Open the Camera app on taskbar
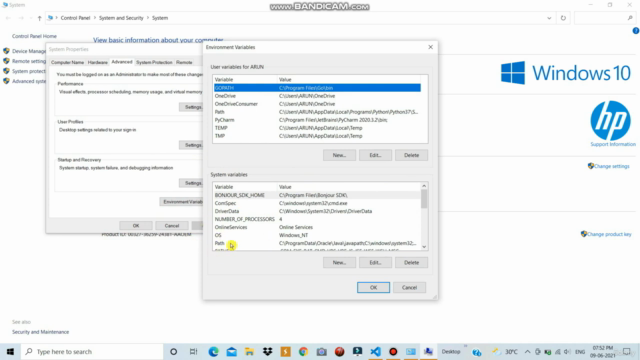This screenshot has width=640, height=360. tap(321, 351)
